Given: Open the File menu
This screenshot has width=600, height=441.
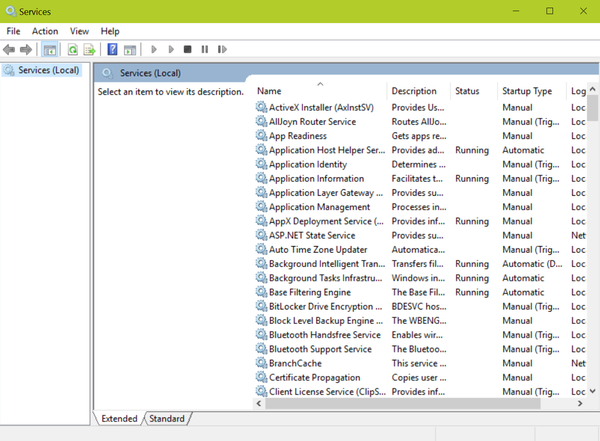Looking at the screenshot, I should 13,31.
